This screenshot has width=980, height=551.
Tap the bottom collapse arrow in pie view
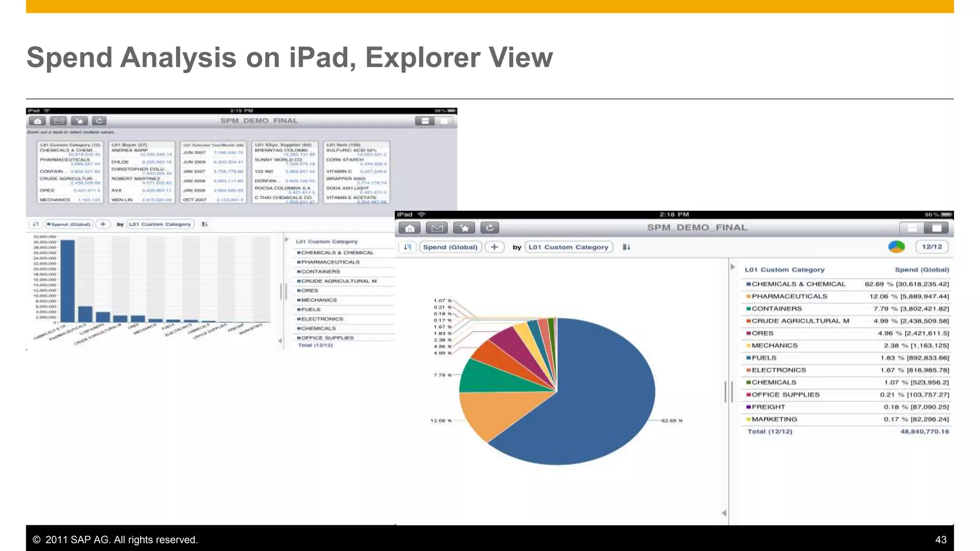pos(724,513)
